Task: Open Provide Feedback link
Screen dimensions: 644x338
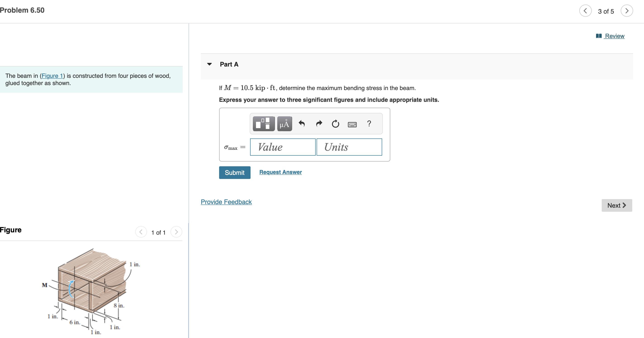Action: click(x=226, y=202)
